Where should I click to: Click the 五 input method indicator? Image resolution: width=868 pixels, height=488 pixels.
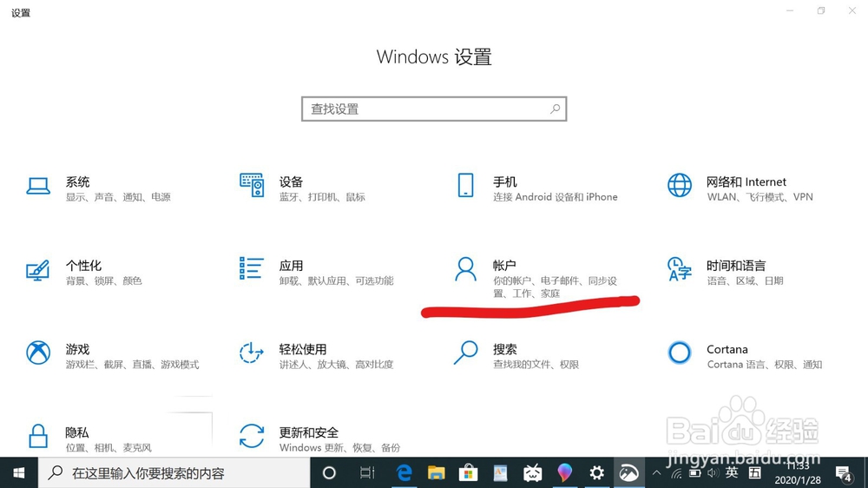pyautogui.click(x=755, y=472)
